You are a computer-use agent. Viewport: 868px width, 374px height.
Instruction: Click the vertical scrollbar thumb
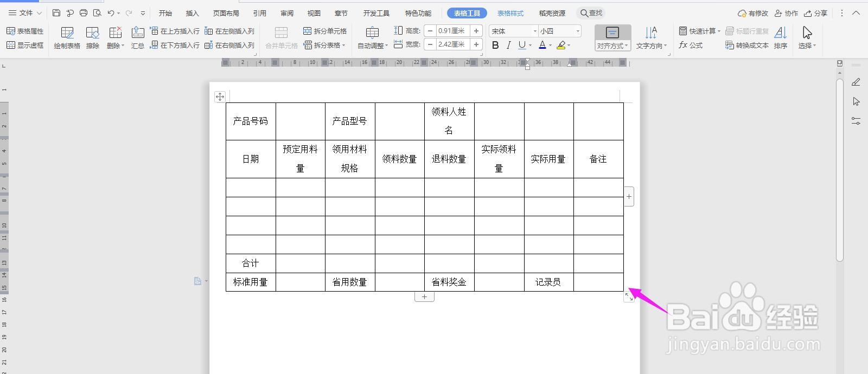[840, 170]
